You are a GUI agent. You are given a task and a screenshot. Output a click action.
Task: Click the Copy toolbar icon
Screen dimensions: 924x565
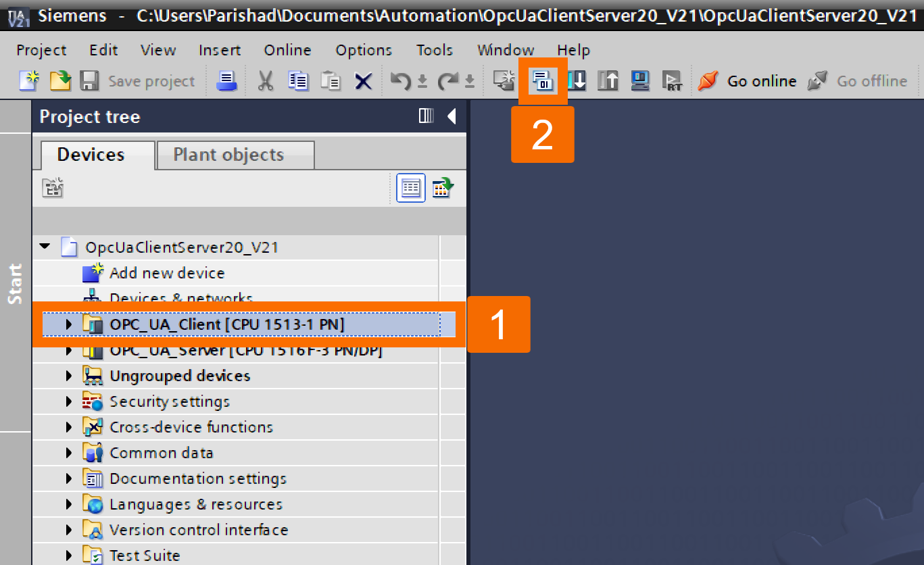298,81
